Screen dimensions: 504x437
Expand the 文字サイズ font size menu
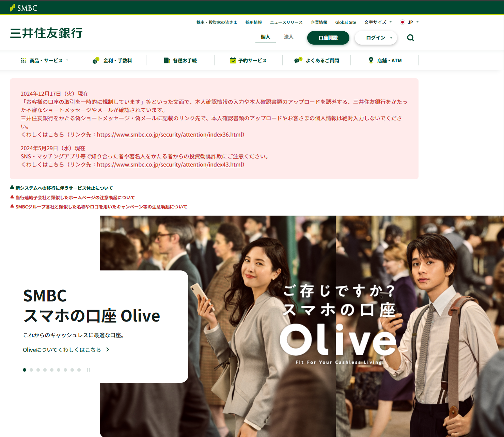point(378,22)
